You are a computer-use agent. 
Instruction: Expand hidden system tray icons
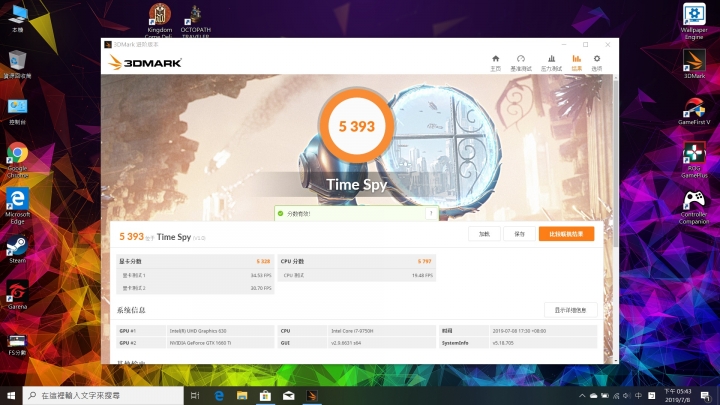pyautogui.click(x=582, y=395)
